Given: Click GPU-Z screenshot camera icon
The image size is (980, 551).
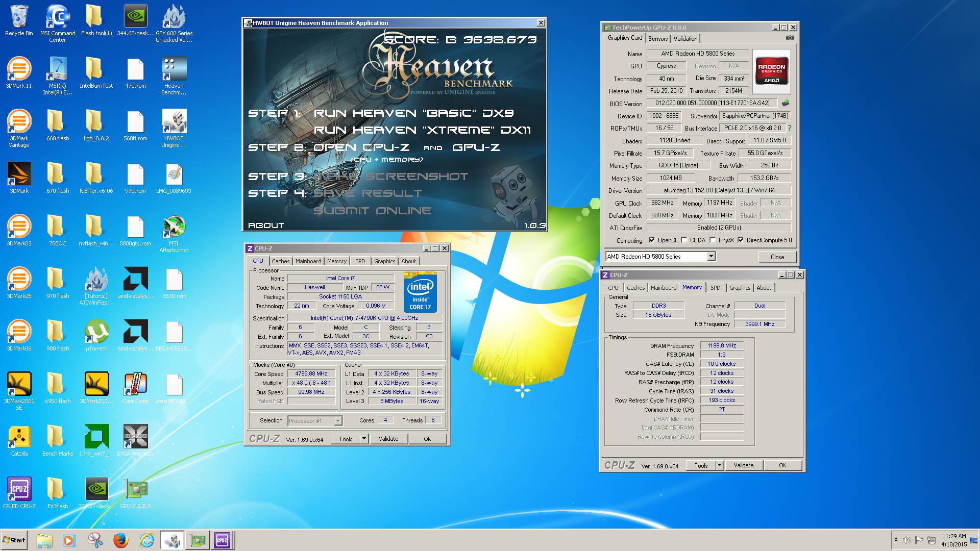Looking at the screenshot, I should tap(790, 38).
